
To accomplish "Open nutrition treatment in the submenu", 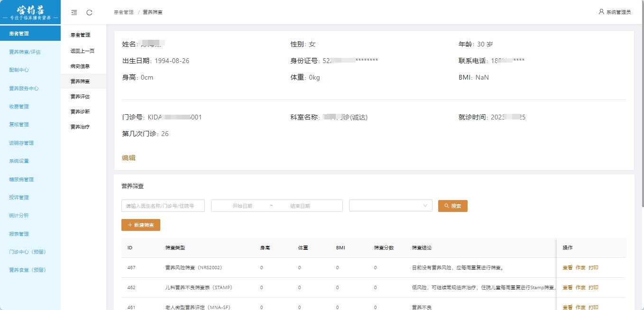I will pos(80,127).
